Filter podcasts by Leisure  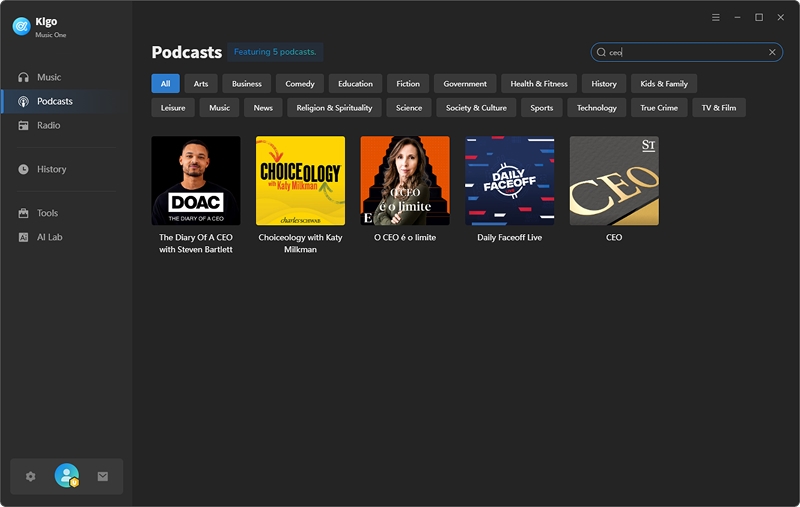[173, 108]
